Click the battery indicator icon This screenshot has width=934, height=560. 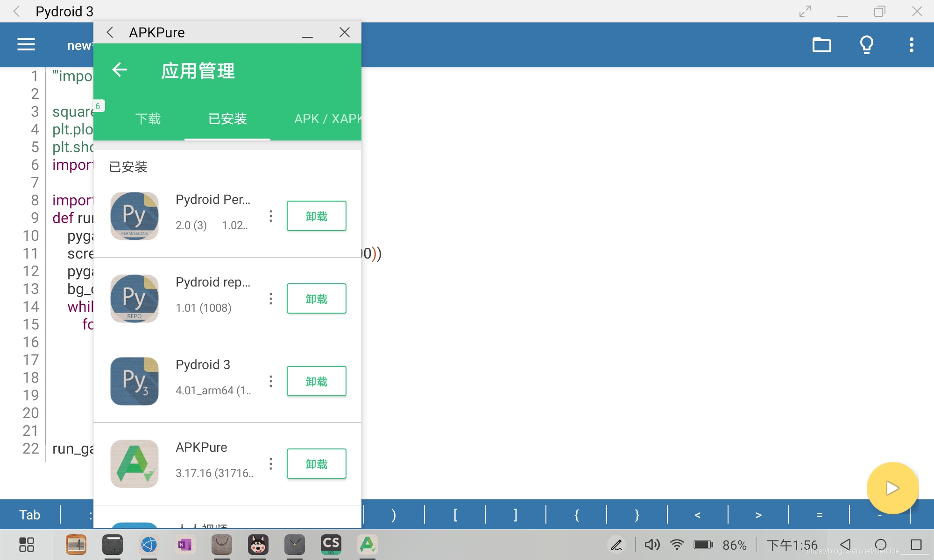pyautogui.click(x=703, y=545)
